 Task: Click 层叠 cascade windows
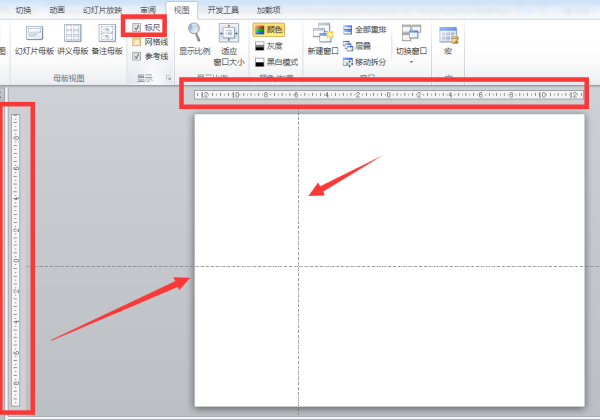click(x=357, y=46)
